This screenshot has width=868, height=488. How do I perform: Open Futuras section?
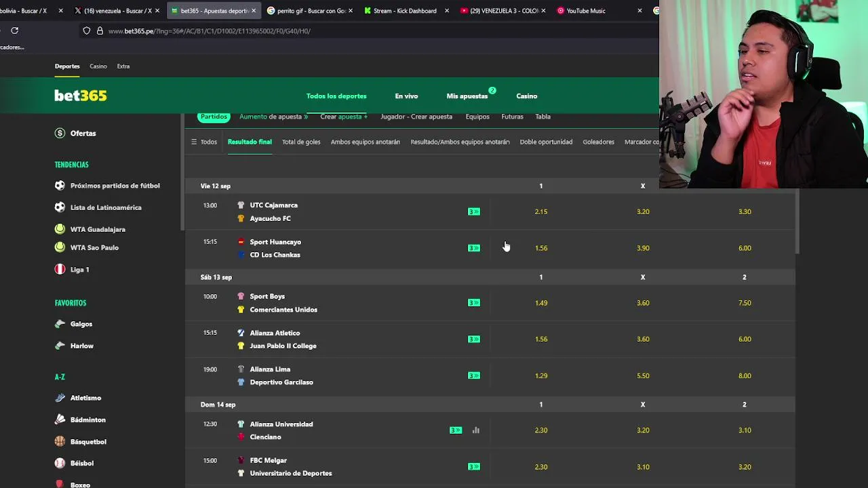click(512, 117)
